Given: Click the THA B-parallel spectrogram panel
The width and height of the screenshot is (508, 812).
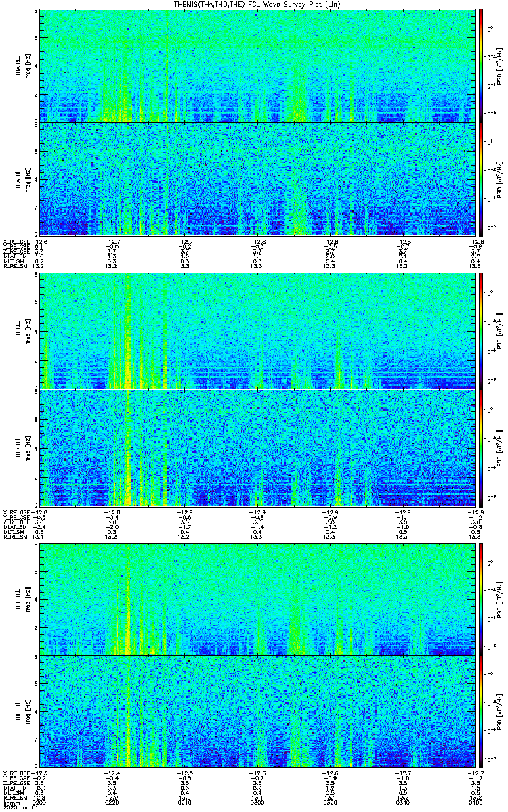Looking at the screenshot, I should [x=258, y=179].
